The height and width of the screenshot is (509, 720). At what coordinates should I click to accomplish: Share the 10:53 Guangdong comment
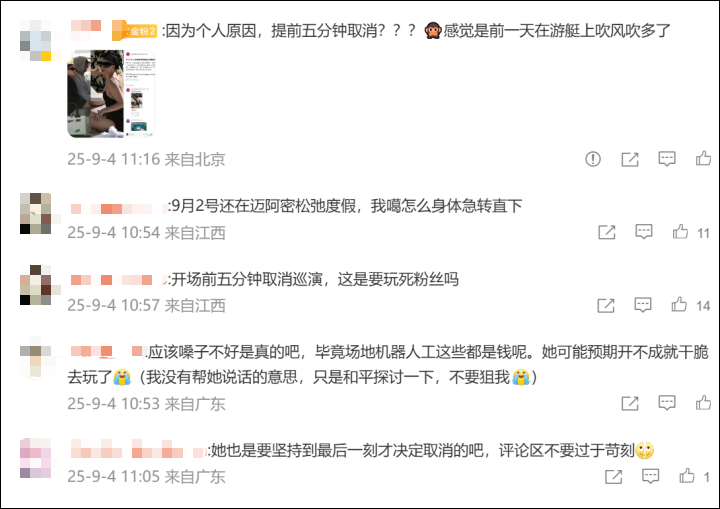click(x=630, y=403)
